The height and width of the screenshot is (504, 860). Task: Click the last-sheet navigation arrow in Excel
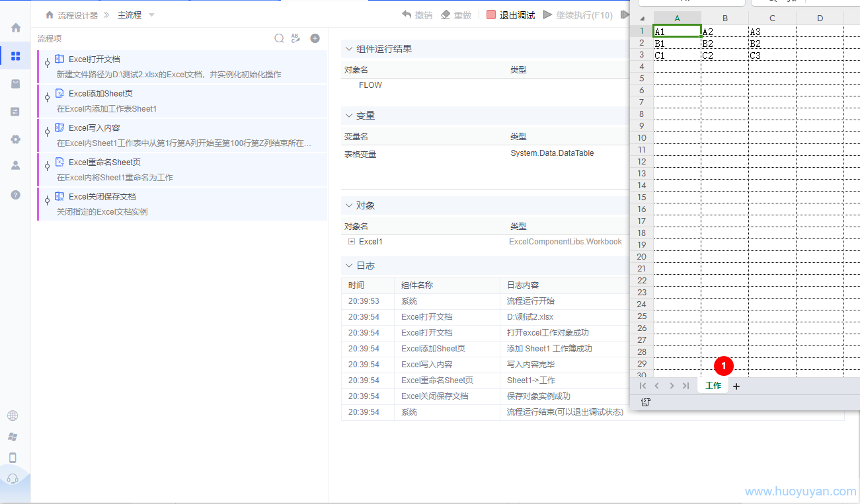point(685,386)
